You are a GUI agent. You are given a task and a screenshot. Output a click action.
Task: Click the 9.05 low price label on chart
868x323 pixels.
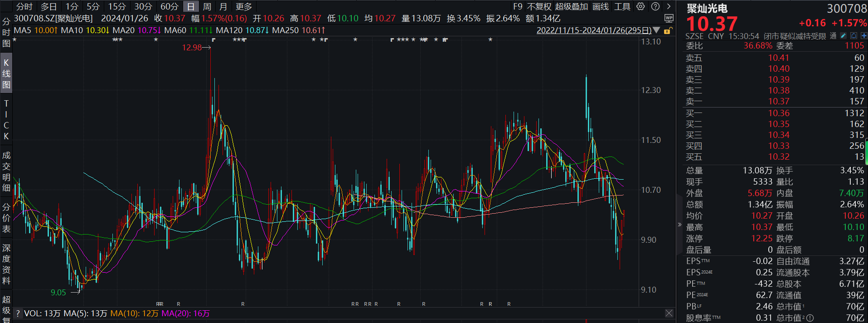pos(58,293)
